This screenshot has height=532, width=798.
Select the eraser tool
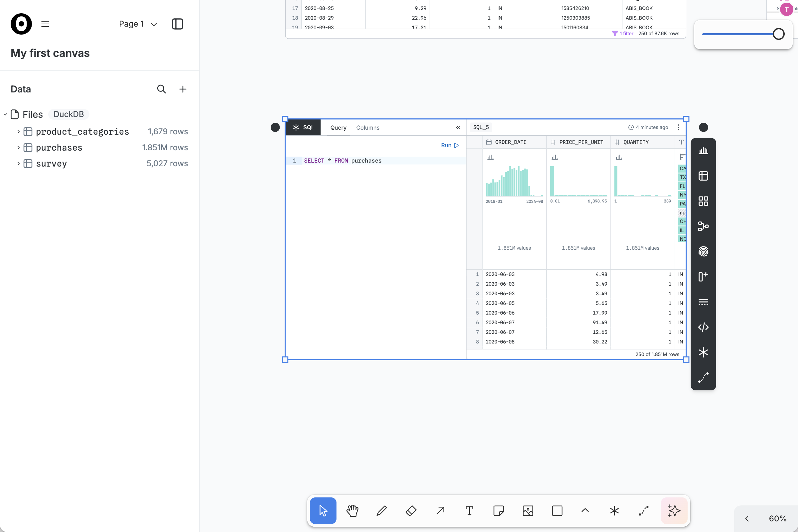click(411, 511)
